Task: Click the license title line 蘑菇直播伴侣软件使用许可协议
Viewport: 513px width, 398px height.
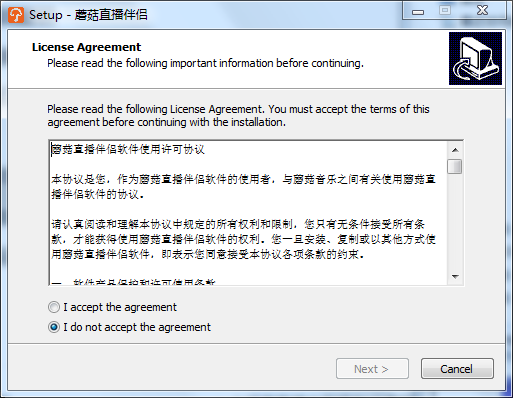Action: tap(128, 150)
